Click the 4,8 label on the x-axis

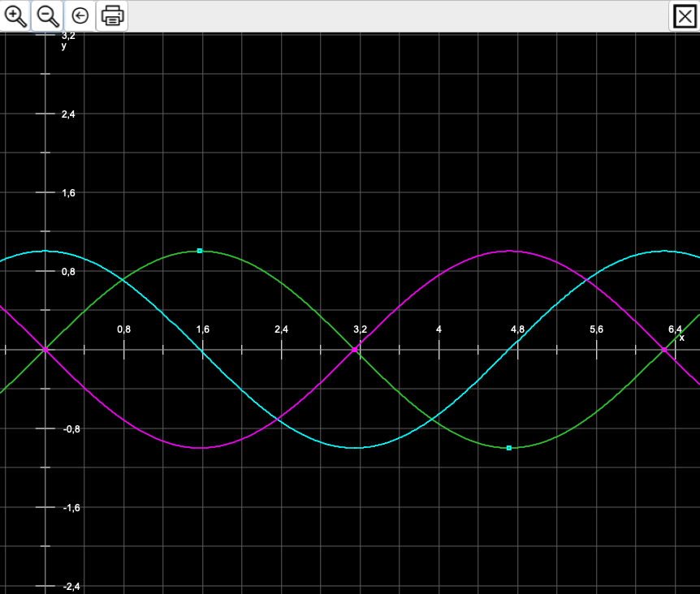[517, 329]
